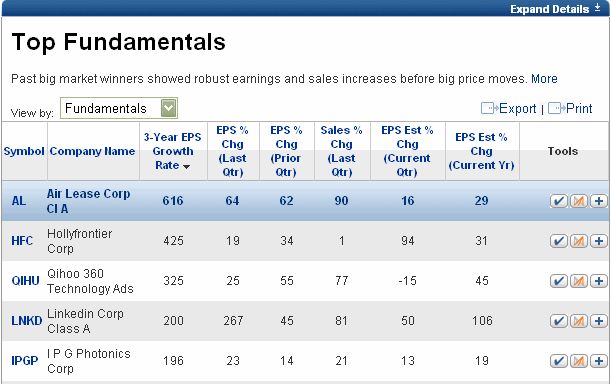Open the LNKD symbol link
This screenshot has height=384, width=611.
click(26, 321)
